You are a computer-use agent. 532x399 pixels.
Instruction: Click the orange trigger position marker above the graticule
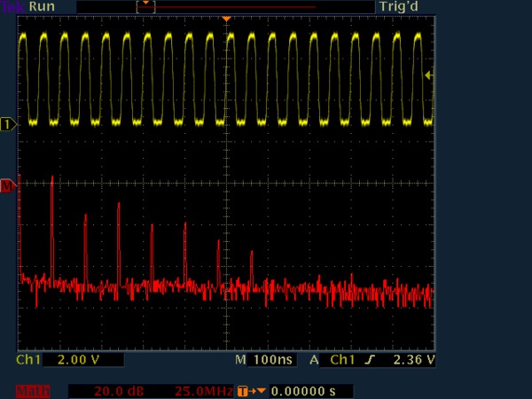click(226, 19)
